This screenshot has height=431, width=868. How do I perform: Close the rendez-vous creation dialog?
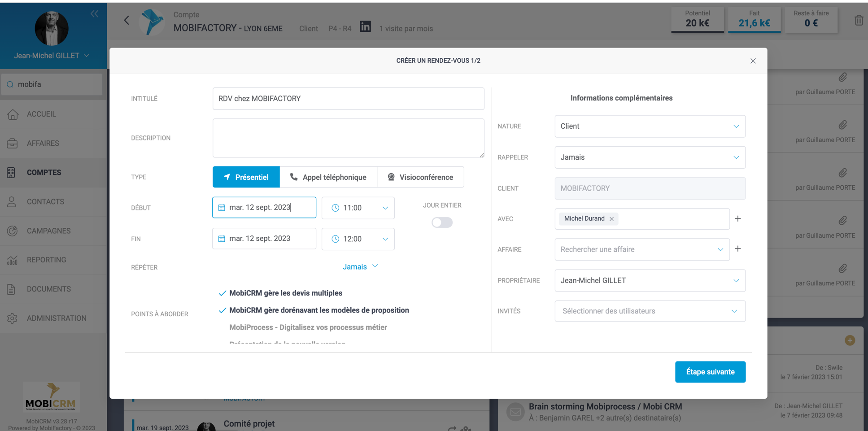point(753,61)
